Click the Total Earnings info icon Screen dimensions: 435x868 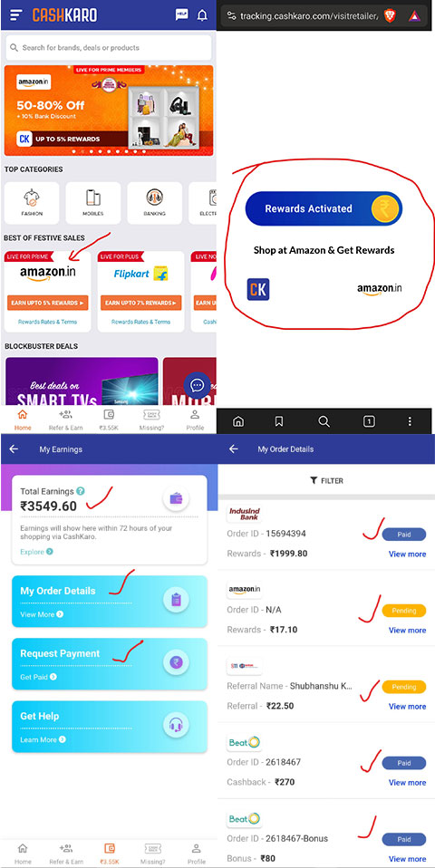point(81,491)
